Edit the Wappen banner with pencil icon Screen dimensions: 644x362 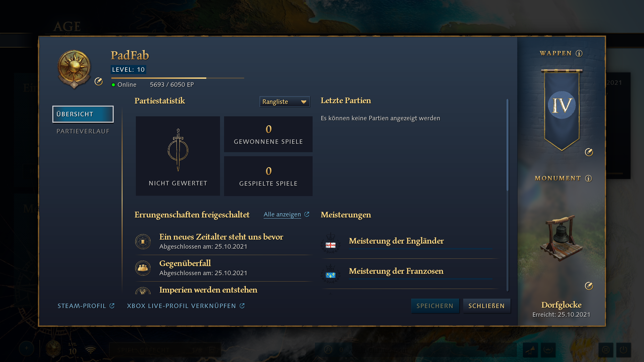click(589, 152)
